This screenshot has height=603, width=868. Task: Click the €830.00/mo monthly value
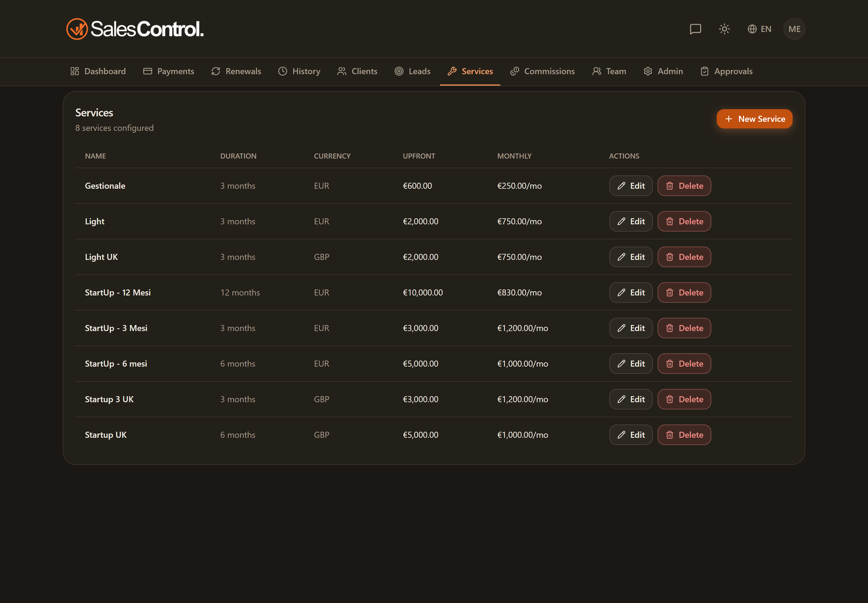coord(519,292)
